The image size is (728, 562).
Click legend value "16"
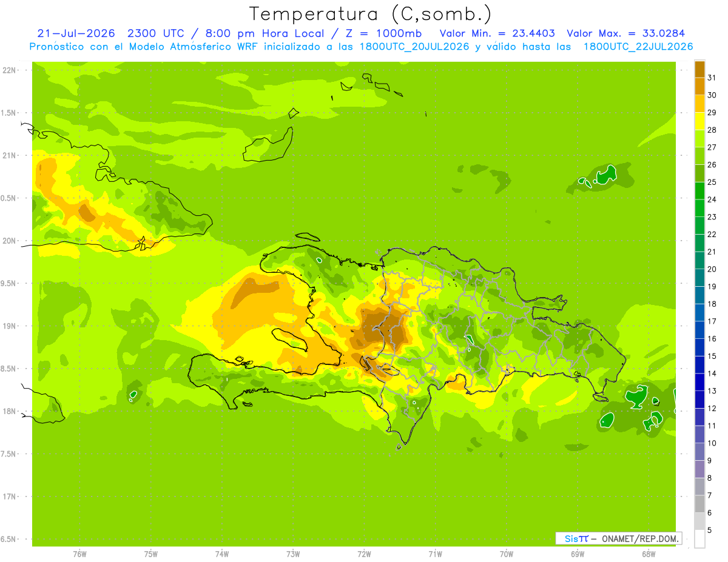click(x=712, y=339)
